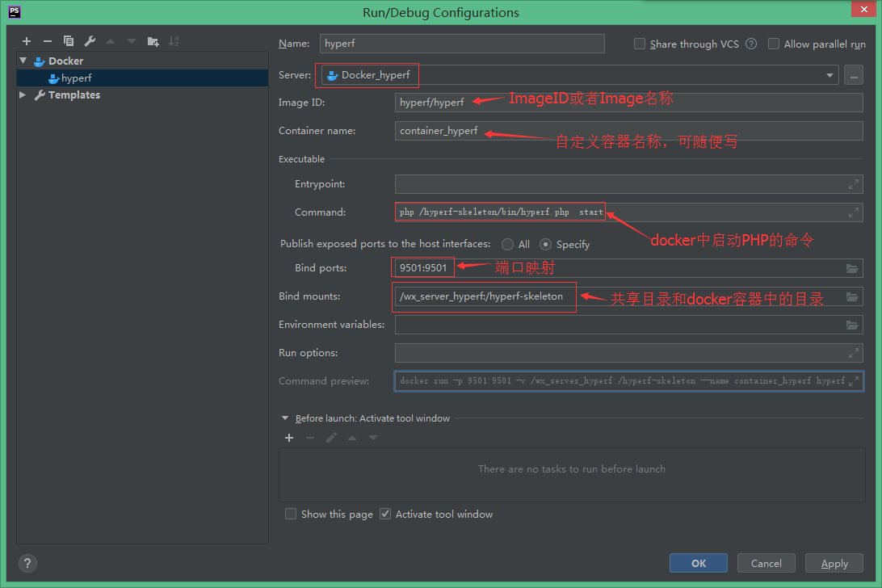
Task: Enable Share through VCS
Action: [x=639, y=44]
